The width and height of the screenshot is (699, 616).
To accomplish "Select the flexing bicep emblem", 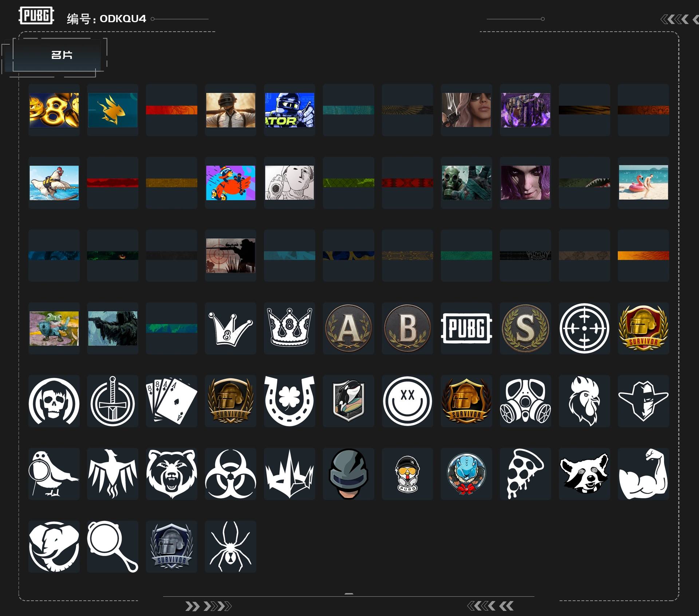I will pyautogui.click(x=643, y=474).
